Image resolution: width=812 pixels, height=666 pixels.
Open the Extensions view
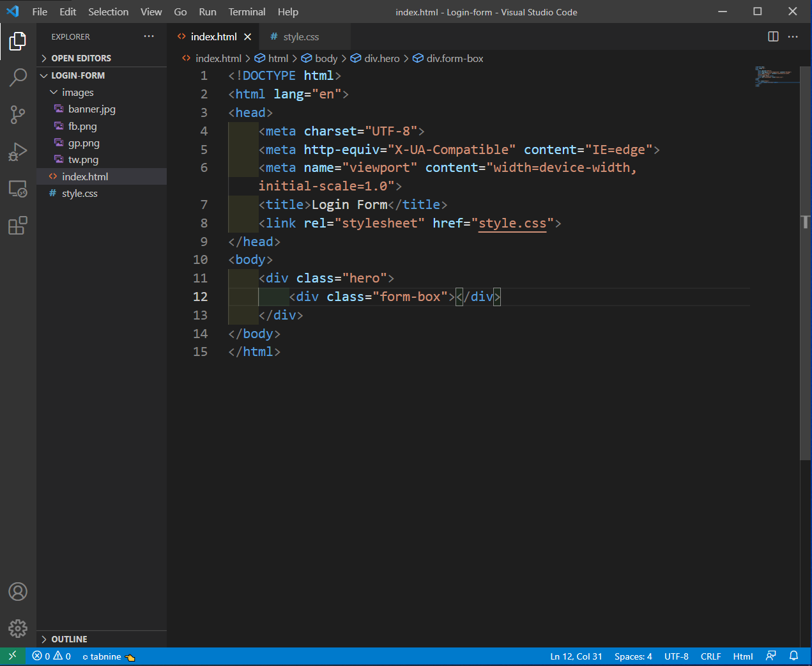pos(18,226)
